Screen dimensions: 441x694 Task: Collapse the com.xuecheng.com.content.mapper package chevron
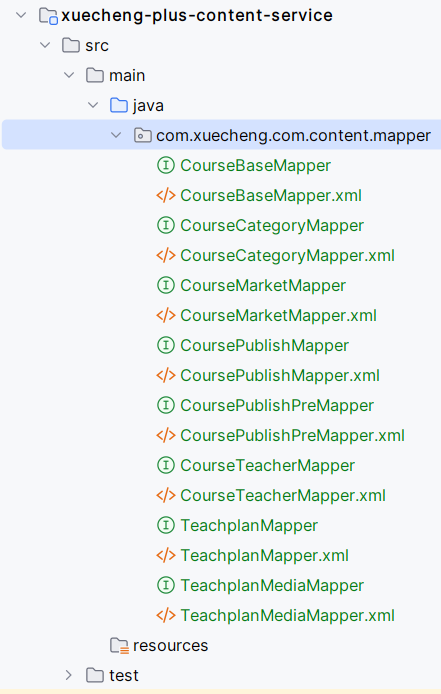tap(116, 135)
